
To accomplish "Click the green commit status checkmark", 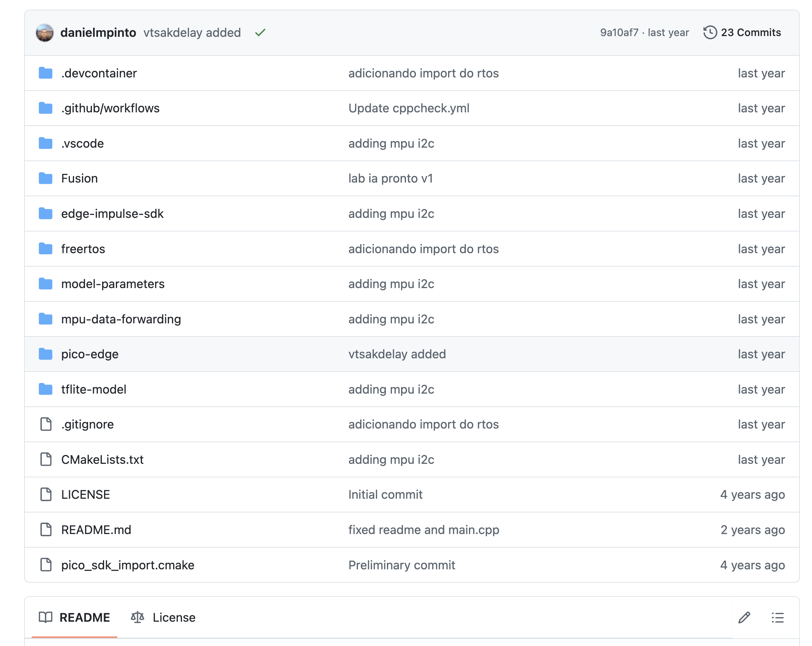I will tap(260, 33).
